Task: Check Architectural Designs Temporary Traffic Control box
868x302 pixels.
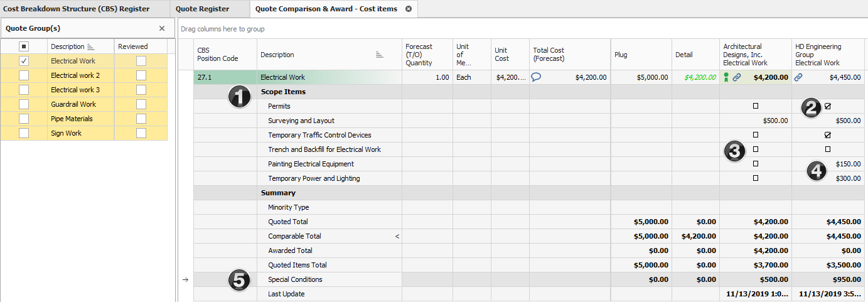Action: 756,135
